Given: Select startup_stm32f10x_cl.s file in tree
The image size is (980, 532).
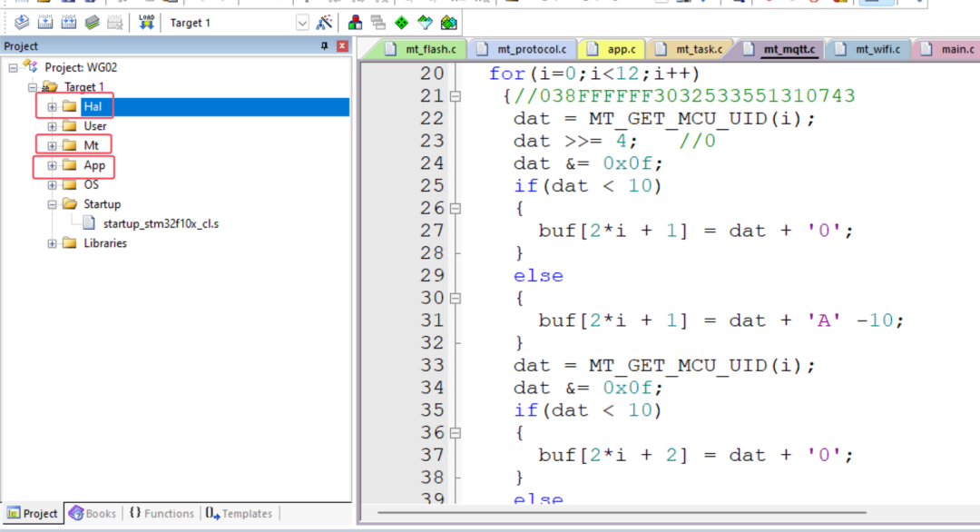Looking at the screenshot, I should [x=161, y=223].
